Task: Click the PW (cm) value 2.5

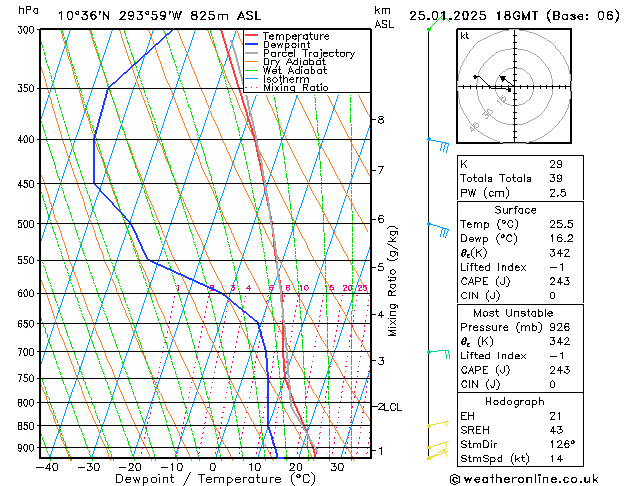Action: pos(558,192)
